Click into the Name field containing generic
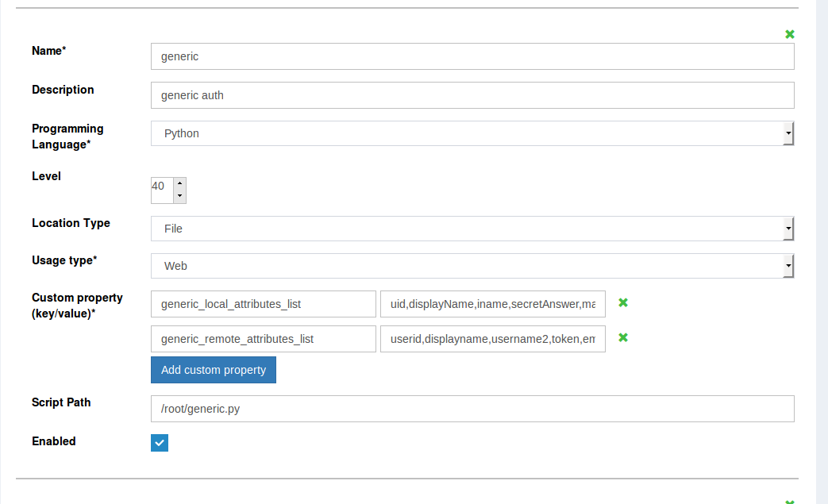Viewport: 828px width, 504px height. coord(472,56)
